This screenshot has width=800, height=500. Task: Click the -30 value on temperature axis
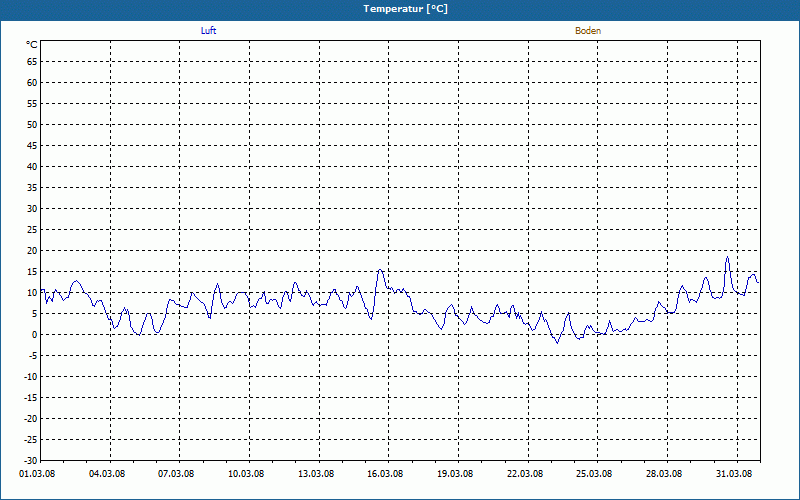(x=31, y=460)
